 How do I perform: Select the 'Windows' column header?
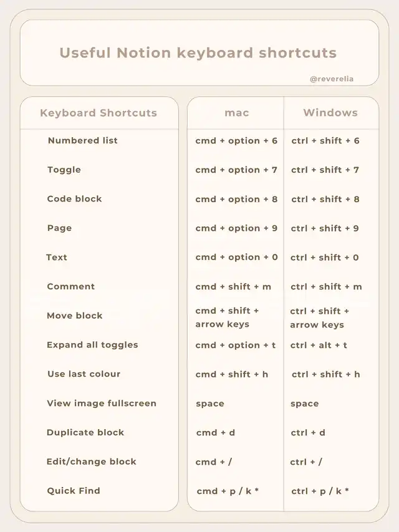click(330, 113)
